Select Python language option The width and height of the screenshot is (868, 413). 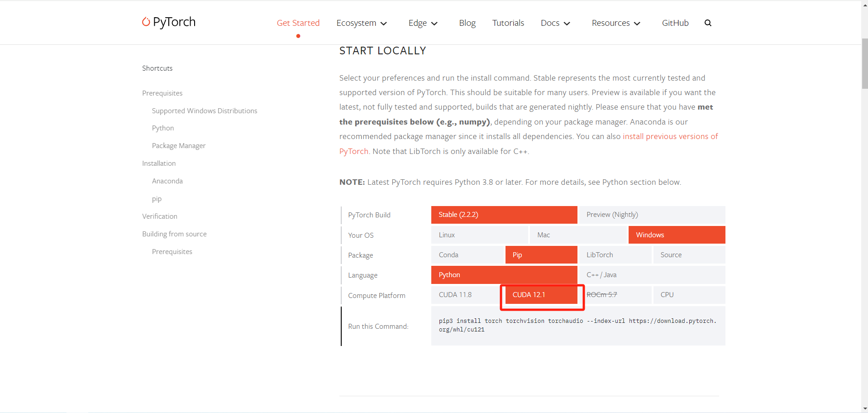coord(504,274)
